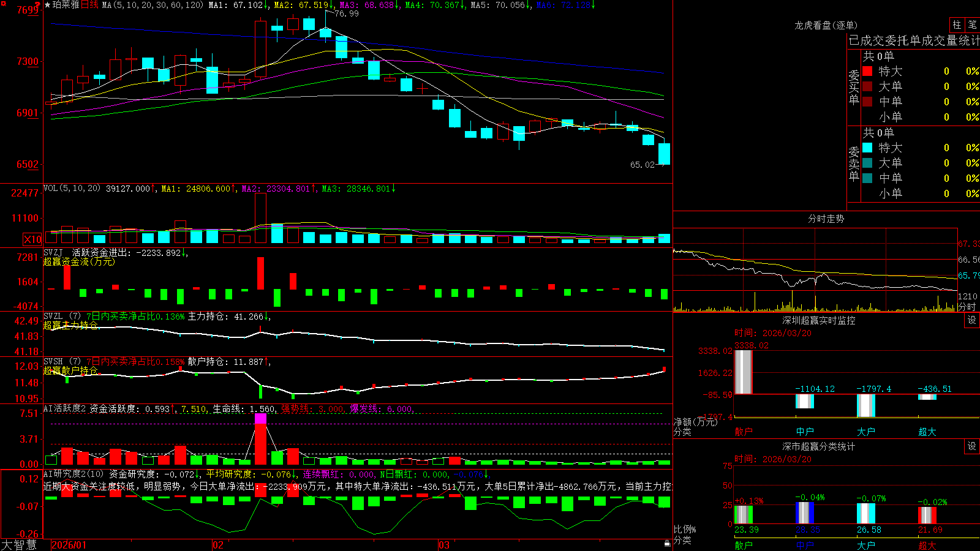This screenshot has height=551, width=980.
Task: Click 超大 label under 深市超赢分类统计
Action: click(927, 545)
